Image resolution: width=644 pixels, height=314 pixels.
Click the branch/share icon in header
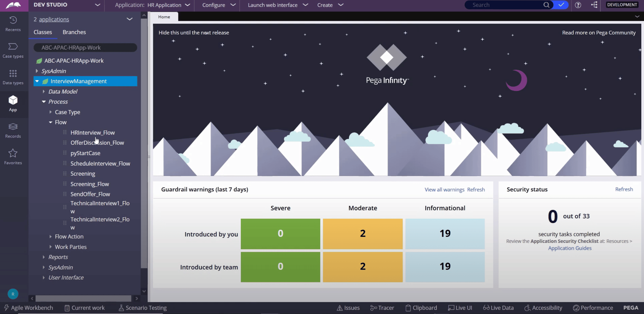tap(594, 5)
